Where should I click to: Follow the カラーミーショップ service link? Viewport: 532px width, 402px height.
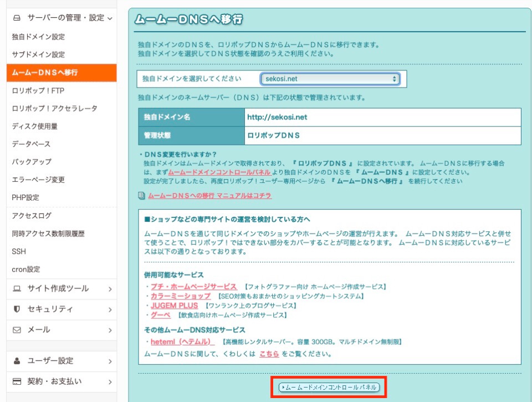pyautogui.click(x=181, y=296)
